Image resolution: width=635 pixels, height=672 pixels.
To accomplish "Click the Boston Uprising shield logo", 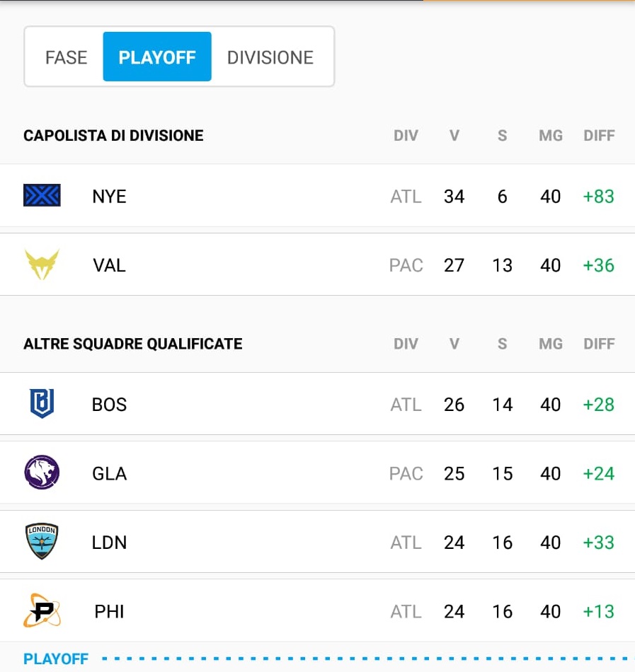I will (42, 404).
